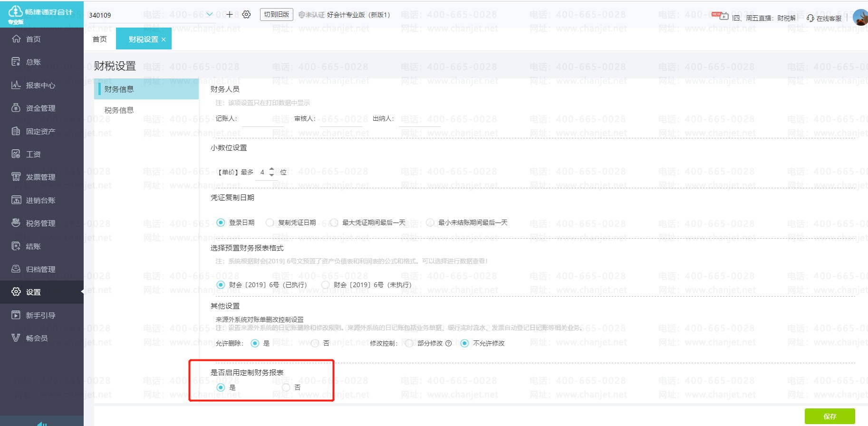Switch to the 首页 tab
Screen dimensions: 868x426
pos(100,39)
